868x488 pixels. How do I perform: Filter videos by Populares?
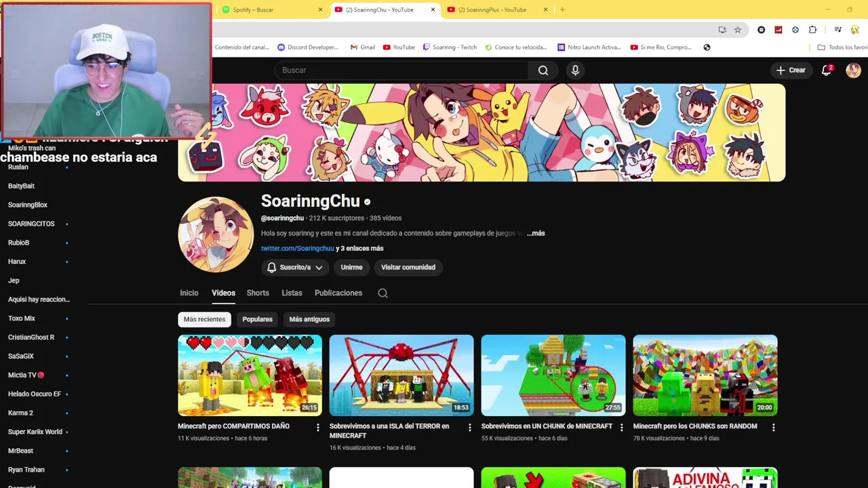[x=257, y=319]
